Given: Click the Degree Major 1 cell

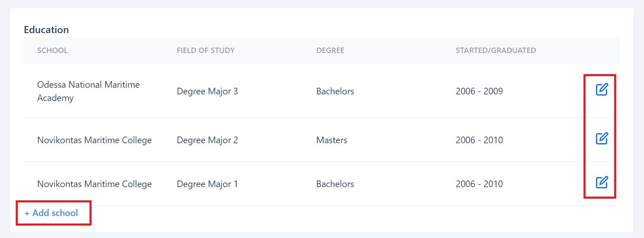Looking at the screenshot, I should click(x=207, y=184).
